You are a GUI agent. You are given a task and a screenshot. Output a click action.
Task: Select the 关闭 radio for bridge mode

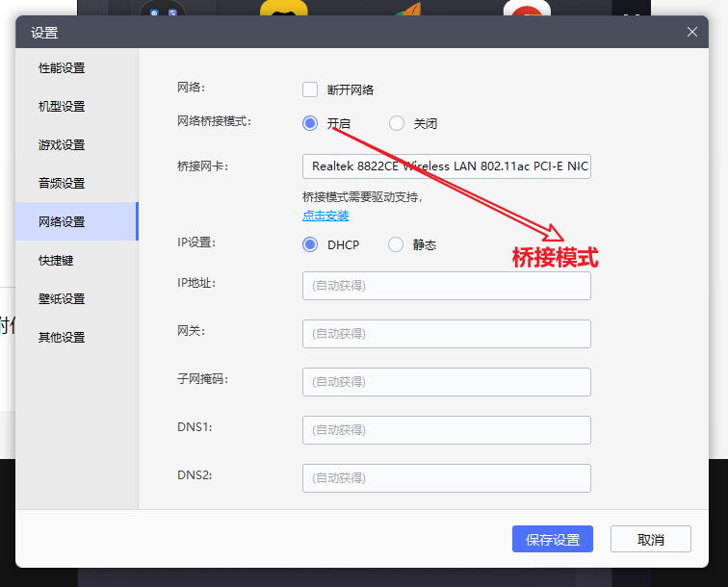[x=397, y=123]
